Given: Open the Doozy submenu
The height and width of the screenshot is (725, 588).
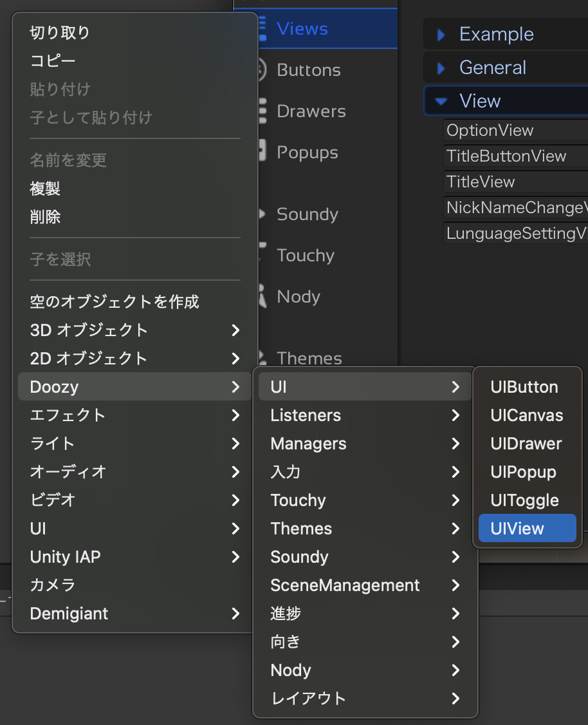Looking at the screenshot, I should coord(134,386).
